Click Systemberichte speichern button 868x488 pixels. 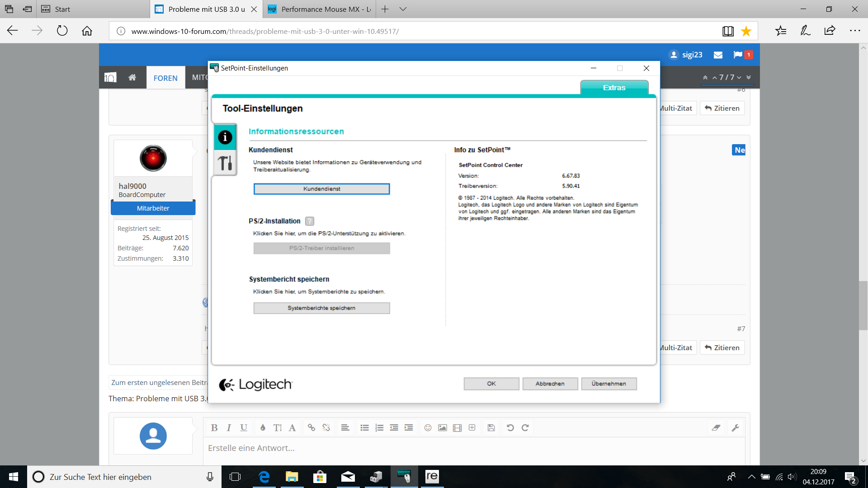tap(321, 308)
